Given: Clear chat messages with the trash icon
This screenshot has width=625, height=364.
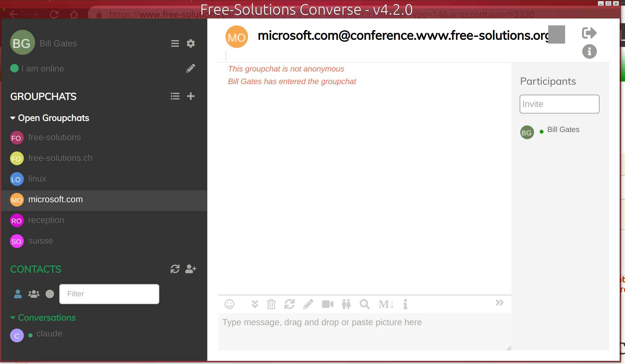Looking at the screenshot, I should point(271,304).
